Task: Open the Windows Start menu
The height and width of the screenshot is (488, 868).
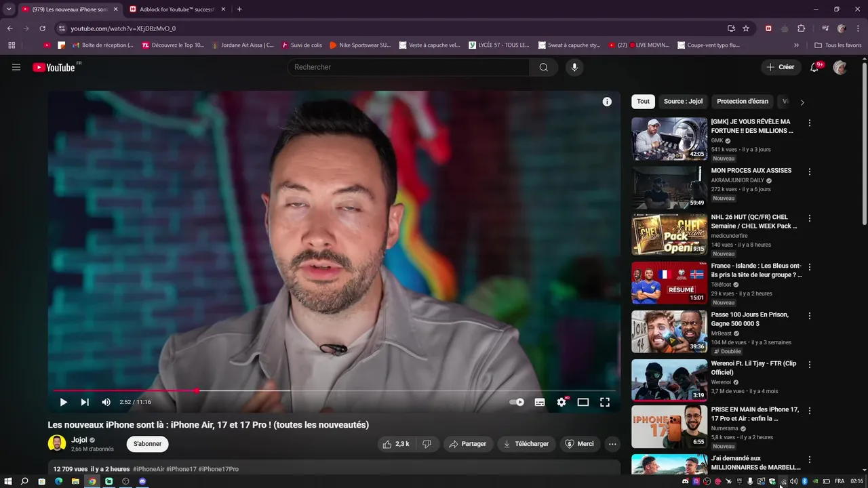Action: pos(9,481)
